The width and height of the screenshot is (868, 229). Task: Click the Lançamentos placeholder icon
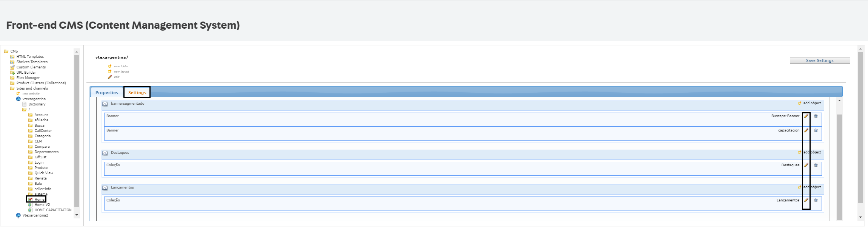click(105, 188)
